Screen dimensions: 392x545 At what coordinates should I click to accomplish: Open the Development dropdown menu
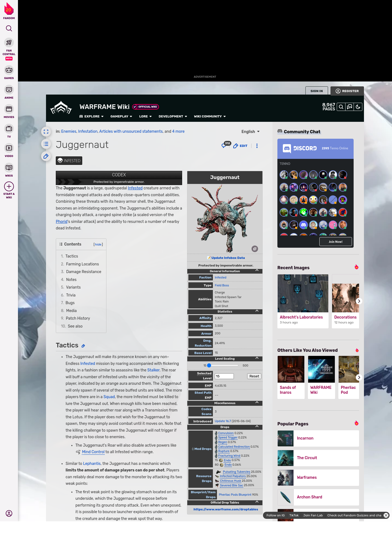click(x=173, y=116)
